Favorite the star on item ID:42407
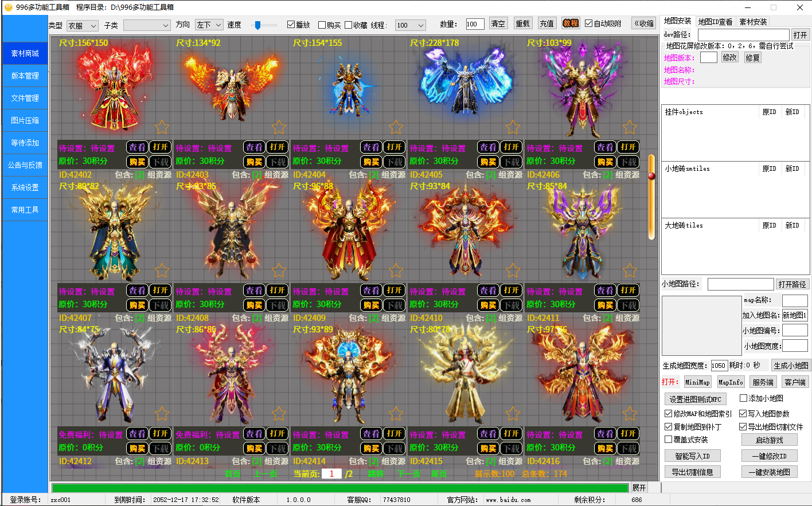Screen dimensions: 812x506 [x=162, y=270]
